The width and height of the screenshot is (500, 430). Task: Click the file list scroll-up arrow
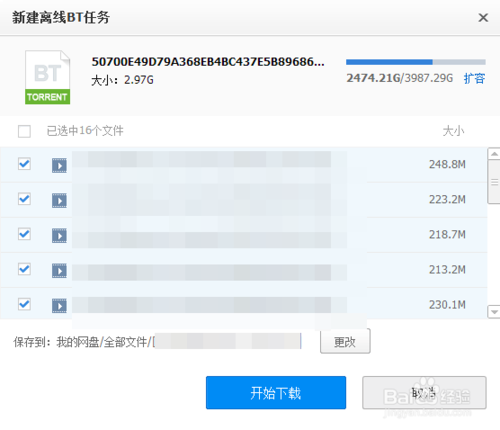pos(494,154)
